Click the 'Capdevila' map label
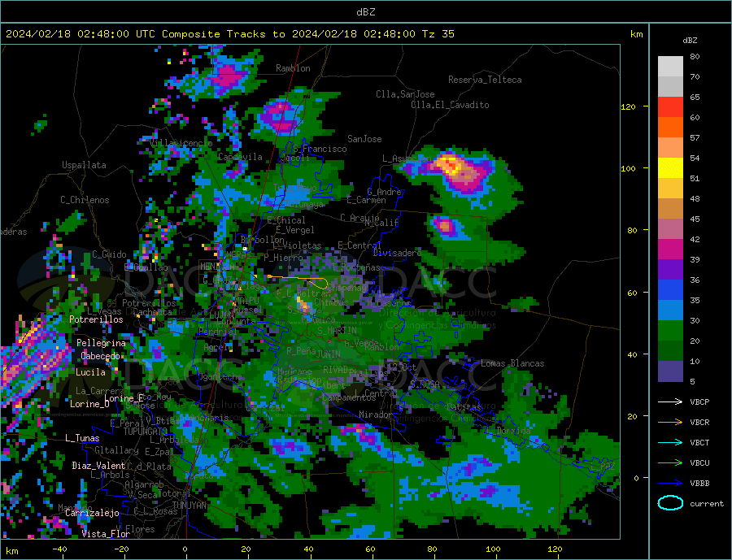This screenshot has width=732, height=560. [x=240, y=157]
